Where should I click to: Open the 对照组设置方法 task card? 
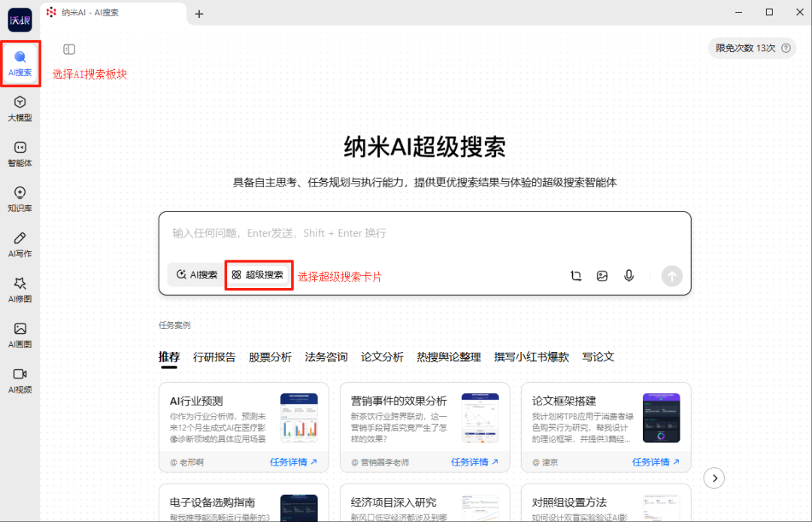coord(607,503)
